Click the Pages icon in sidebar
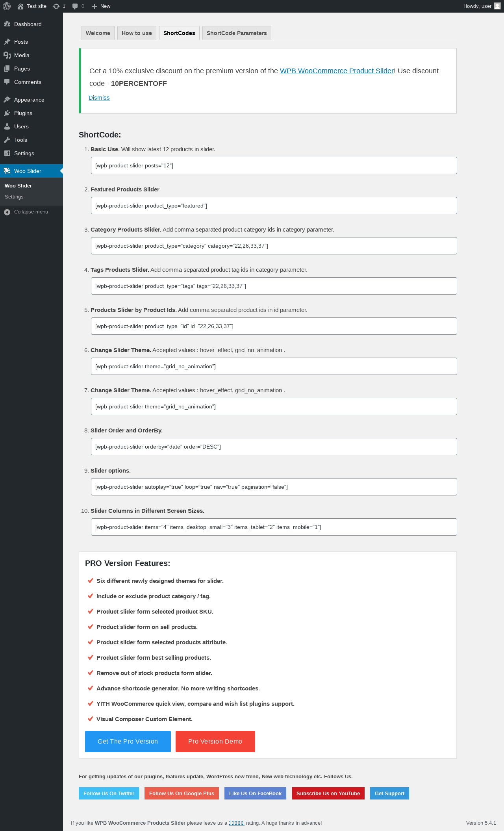The image size is (504, 831). click(x=7, y=69)
